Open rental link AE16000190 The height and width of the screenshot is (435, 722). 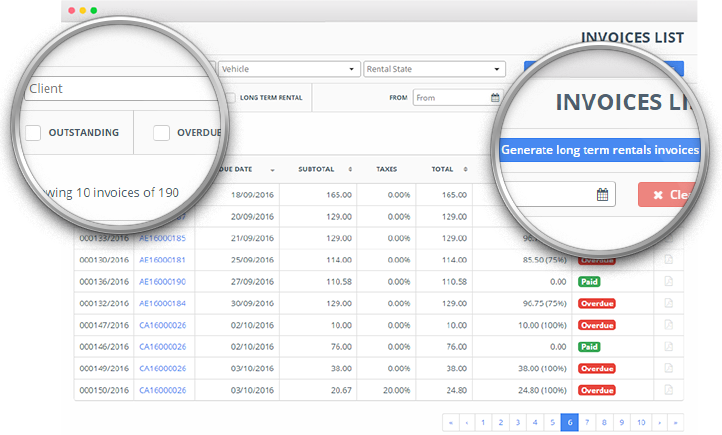[x=163, y=282]
